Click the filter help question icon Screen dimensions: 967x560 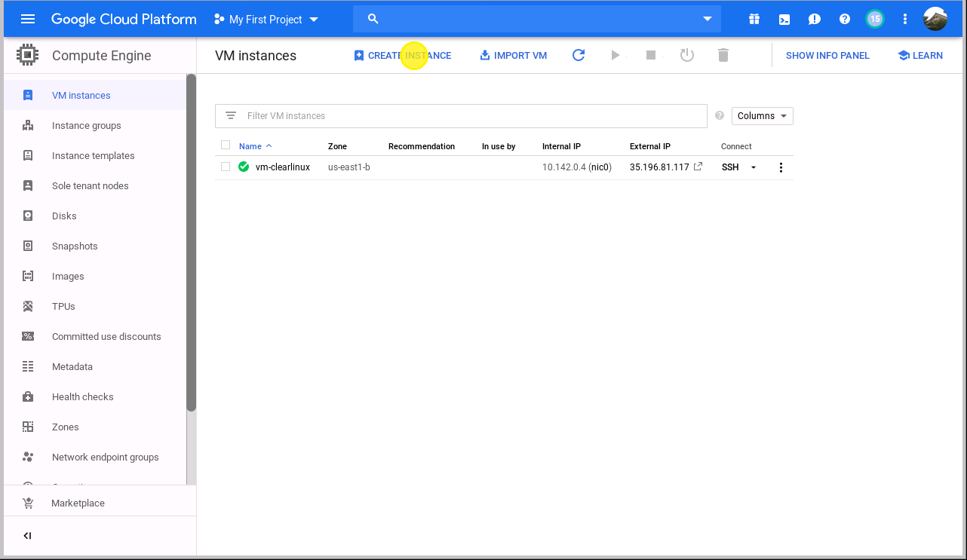pos(720,115)
